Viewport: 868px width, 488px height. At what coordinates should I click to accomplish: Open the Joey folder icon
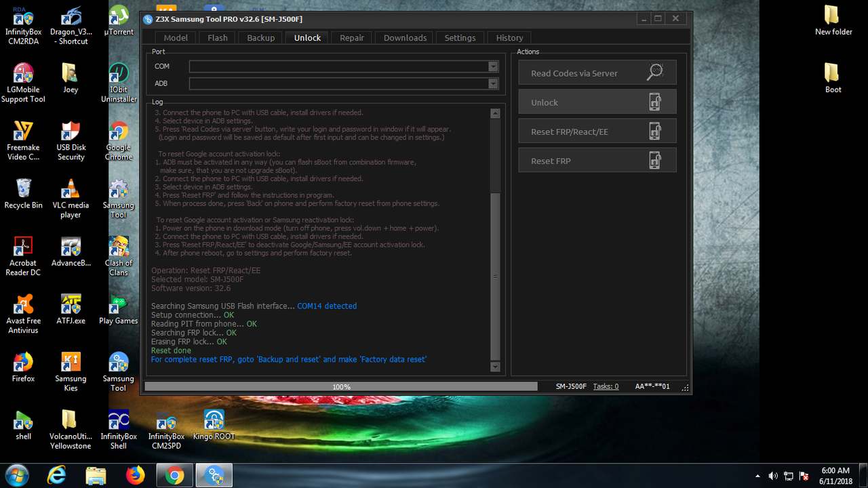click(71, 79)
